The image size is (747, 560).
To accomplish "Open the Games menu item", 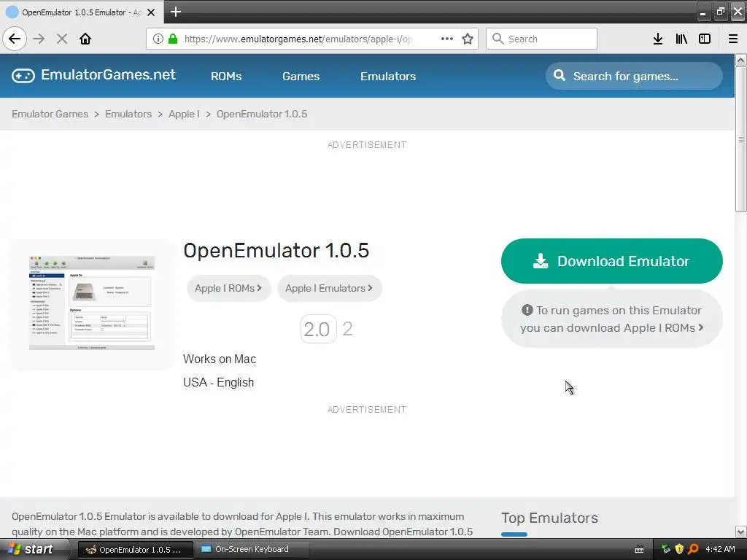I will 301,76.
